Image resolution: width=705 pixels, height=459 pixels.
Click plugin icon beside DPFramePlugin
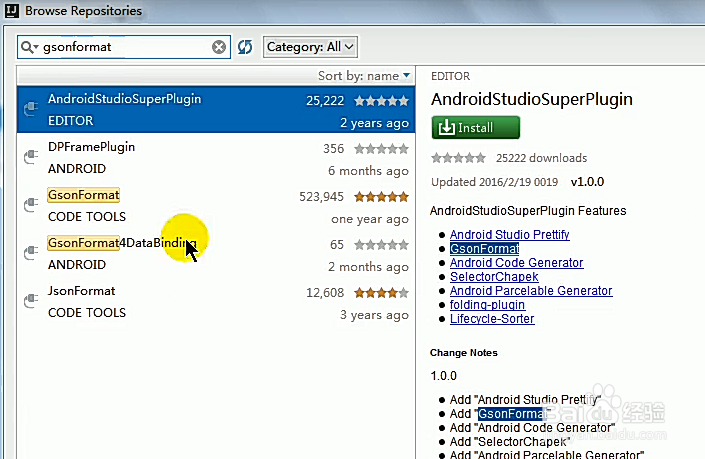[x=31, y=157]
